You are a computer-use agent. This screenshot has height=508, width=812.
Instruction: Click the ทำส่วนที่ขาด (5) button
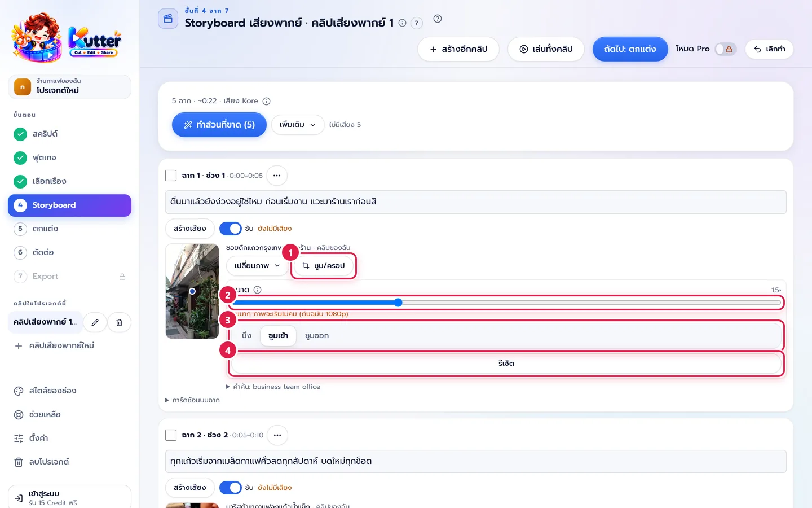(219, 125)
